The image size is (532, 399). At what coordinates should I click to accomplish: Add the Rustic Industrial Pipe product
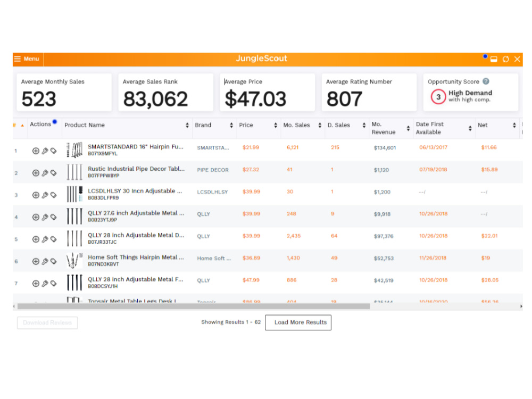36,173
